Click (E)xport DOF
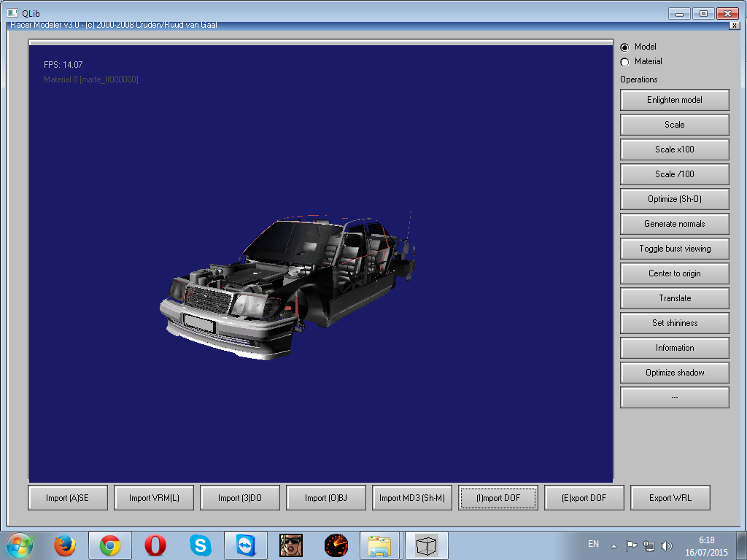The height and width of the screenshot is (560, 747). pyautogui.click(x=584, y=497)
